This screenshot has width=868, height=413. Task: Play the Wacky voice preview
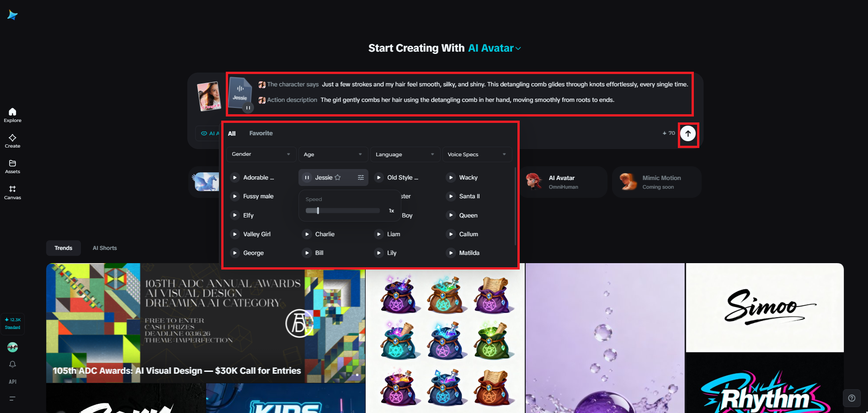click(x=451, y=178)
